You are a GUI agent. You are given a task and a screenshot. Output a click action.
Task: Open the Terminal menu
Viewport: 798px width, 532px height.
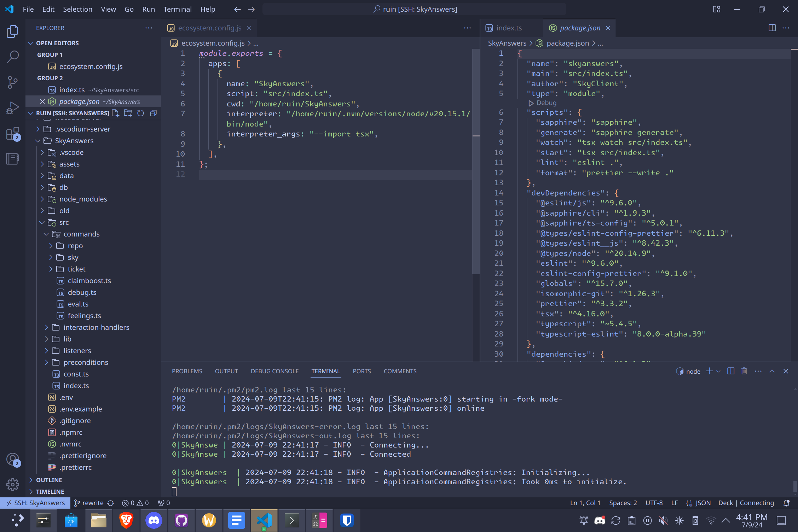[177, 9]
